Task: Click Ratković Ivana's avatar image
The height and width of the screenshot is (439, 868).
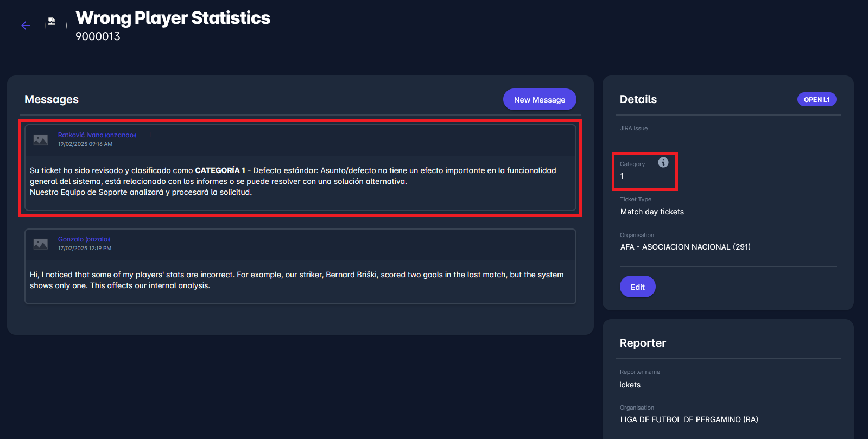Action: click(41, 140)
